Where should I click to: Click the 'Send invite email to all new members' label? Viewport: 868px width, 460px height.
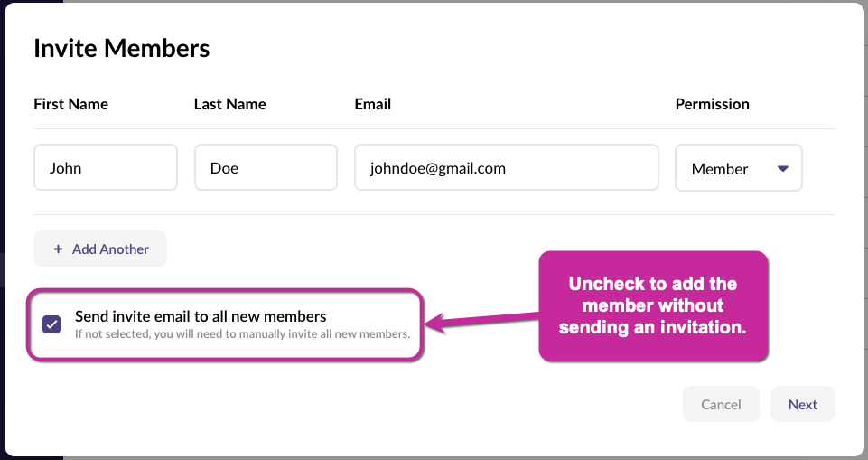pyautogui.click(x=201, y=317)
